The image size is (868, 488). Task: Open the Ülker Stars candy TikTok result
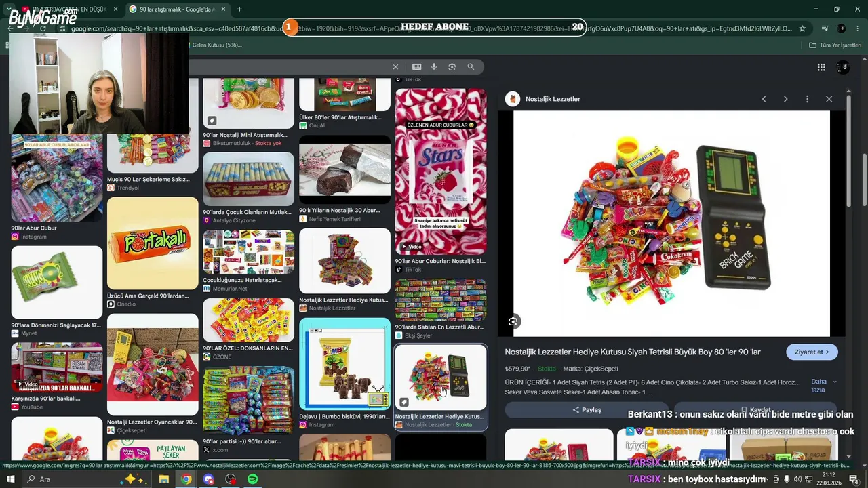pyautogui.click(x=441, y=171)
